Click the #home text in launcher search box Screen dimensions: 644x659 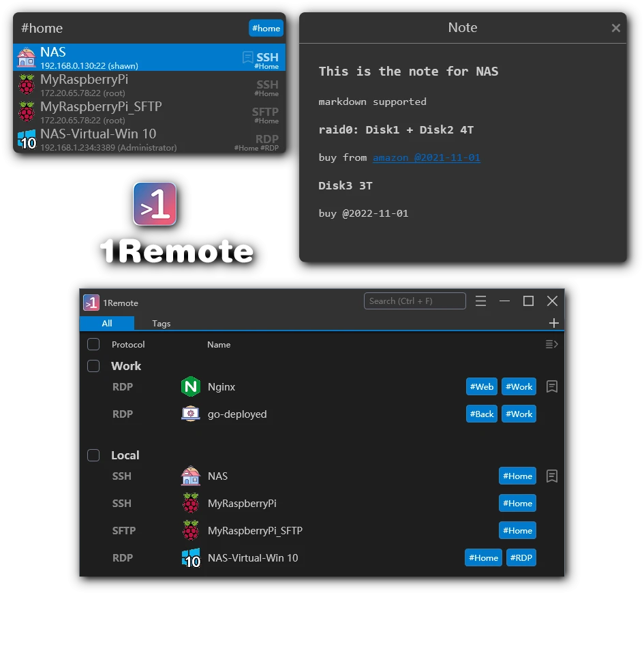click(42, 28)
